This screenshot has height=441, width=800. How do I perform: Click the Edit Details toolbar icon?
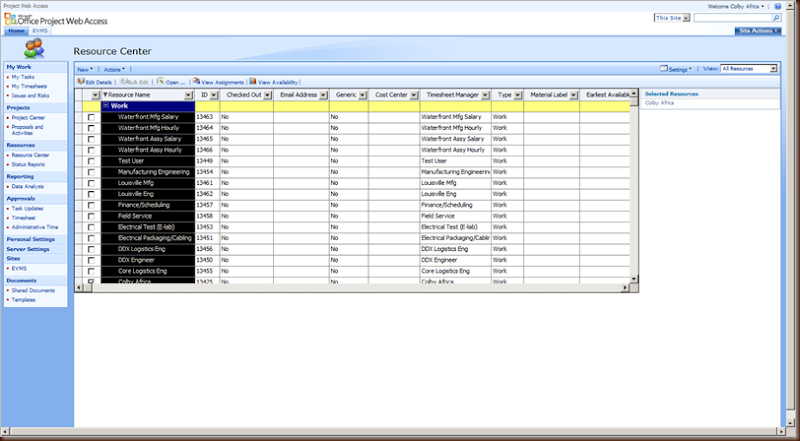81,82
